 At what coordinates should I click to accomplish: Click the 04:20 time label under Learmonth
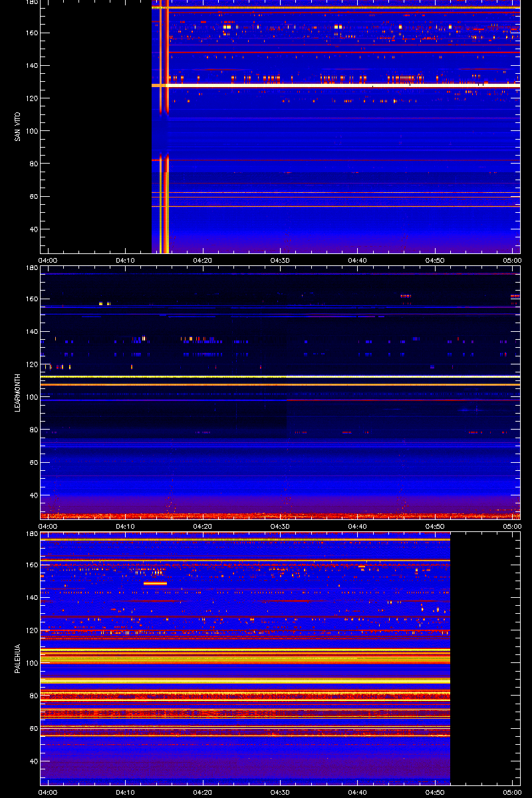click(x=203, y=527)
